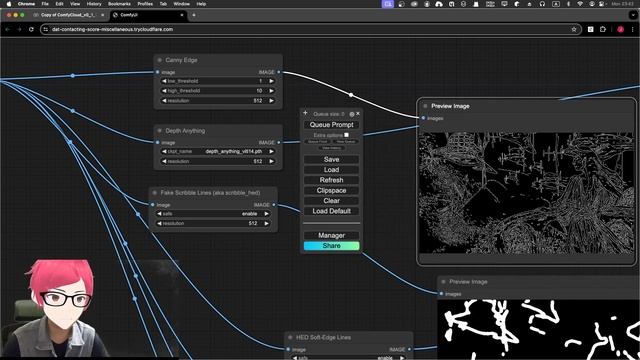Bookmark this page with star icon

tap(574, 29)
